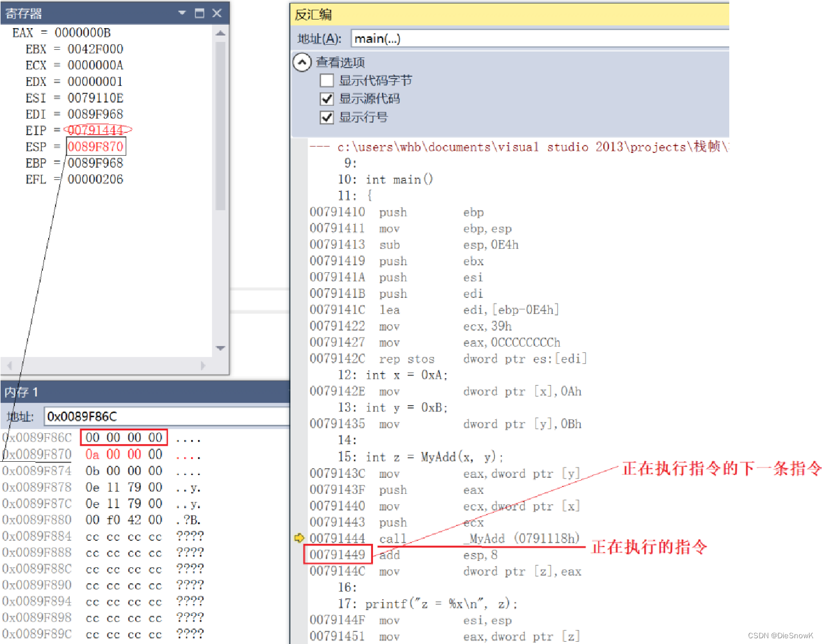Click ESI register value 0079110E
Image resolution: width=822 pixels, height=644 pixels.
tap(96, 98)
